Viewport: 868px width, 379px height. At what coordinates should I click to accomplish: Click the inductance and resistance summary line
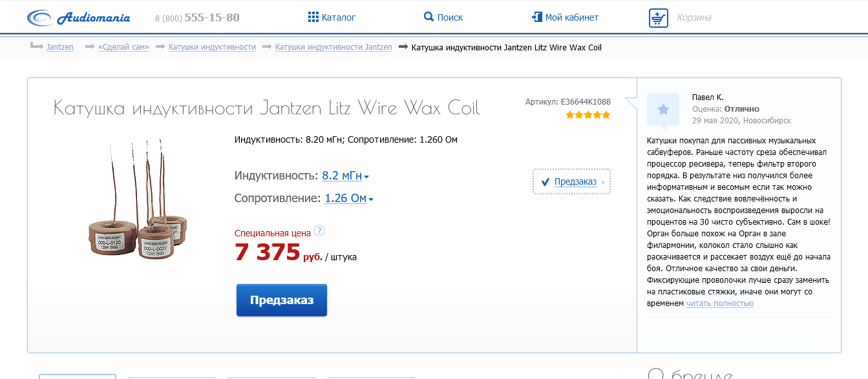point(346,139)
